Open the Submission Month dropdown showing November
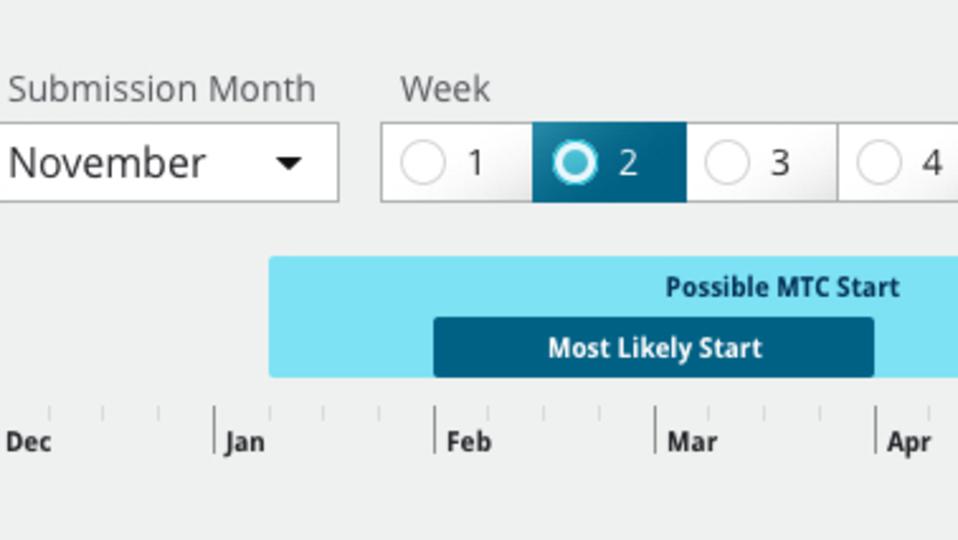 pos(150,163)
